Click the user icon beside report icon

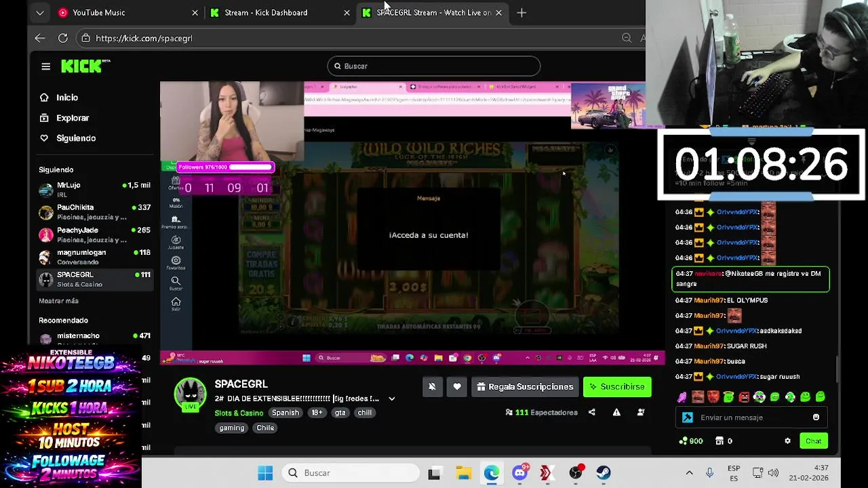tap(641, 412)
